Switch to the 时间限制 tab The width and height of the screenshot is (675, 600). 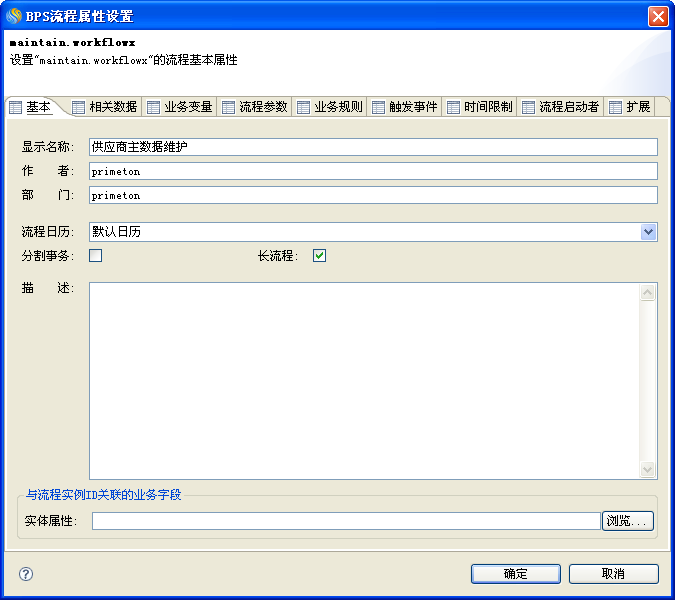(x=480, y=107)
